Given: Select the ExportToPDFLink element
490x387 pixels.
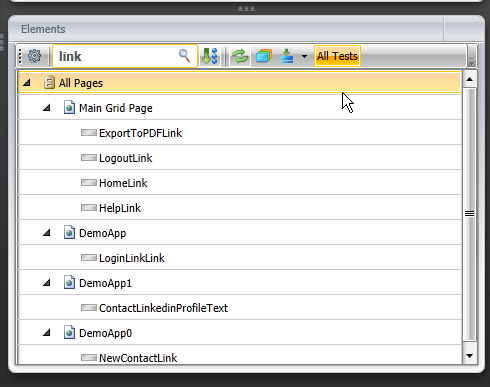Looking at the screenshot, I should (239, 133).
